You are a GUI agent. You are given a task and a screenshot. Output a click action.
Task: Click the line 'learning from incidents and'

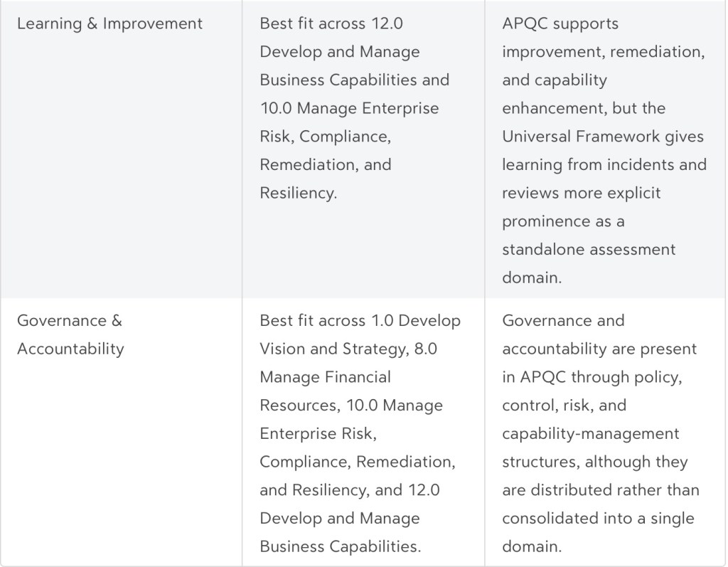click(604, 164)
